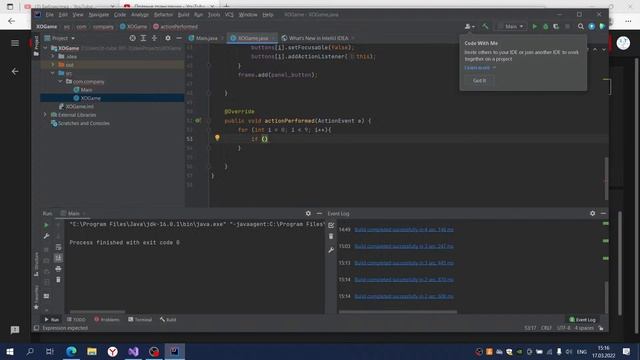The image size is (640, 360).
Task: Open the 14:49 build completed log link
Action: point(404,229)
